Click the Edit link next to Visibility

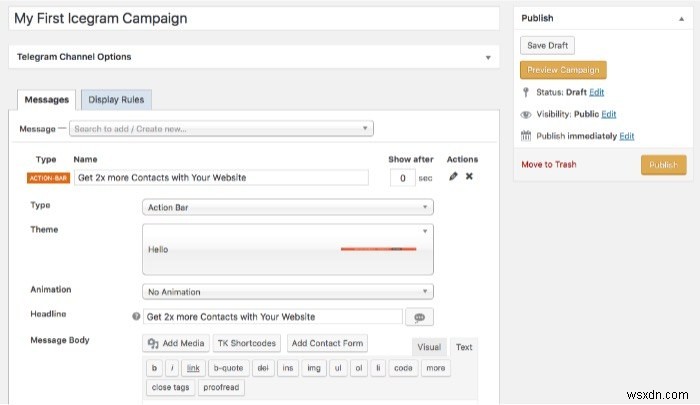tap(609, 114)
